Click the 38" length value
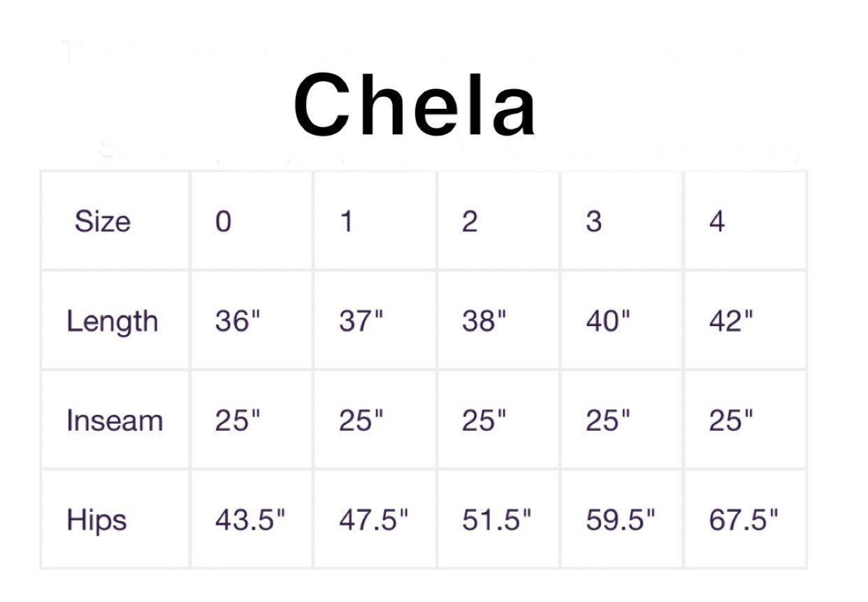The image size is (868, 602). tap(484, 321)
